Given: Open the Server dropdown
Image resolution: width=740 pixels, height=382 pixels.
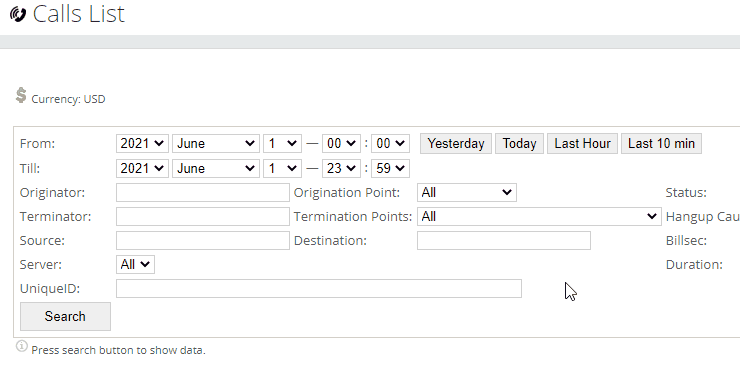Looking at the screenshot, I should point(135,264).
